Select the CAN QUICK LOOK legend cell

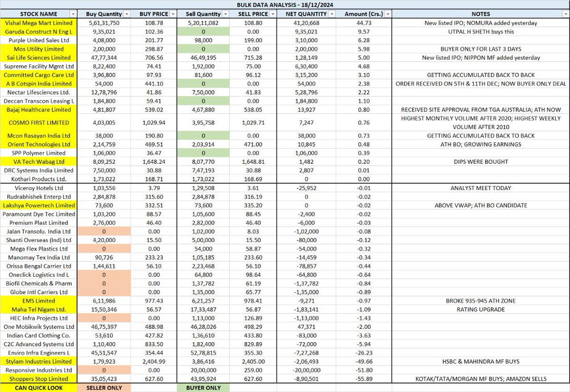(x=39, y=388)
